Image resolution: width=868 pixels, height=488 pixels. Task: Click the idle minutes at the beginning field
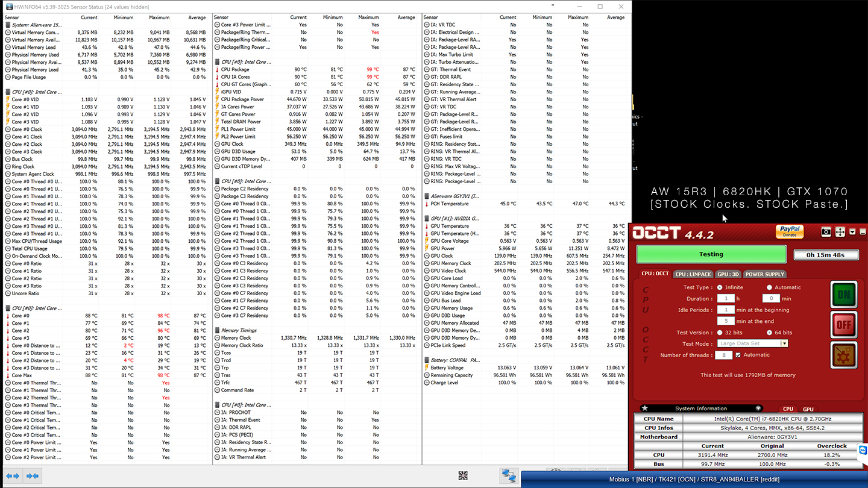(726, 310)
